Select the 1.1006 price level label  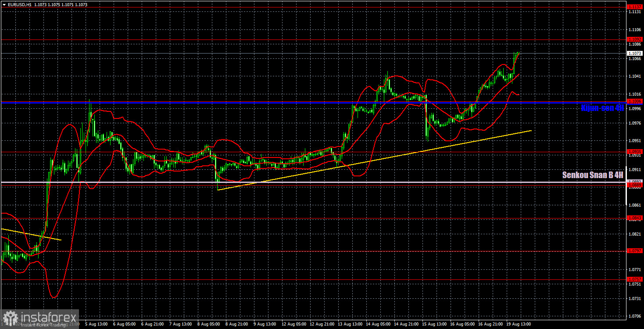pyautogui.click(x=635, y=101)
